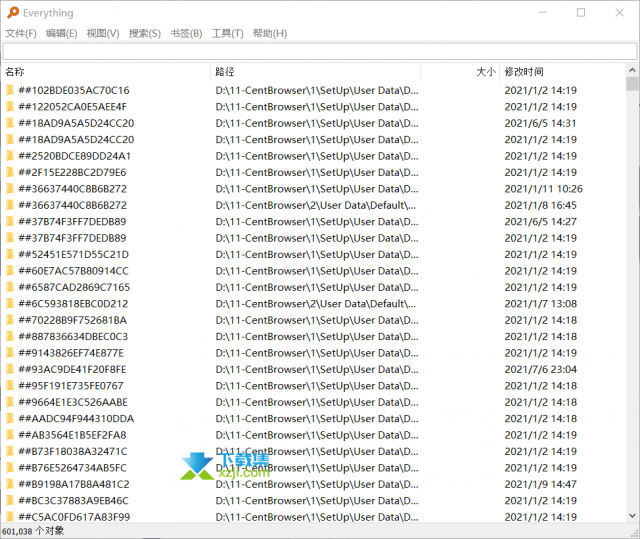Select folder name ##93AC9DE41F20F8FE
Image resolution: width=640 pixels, height=539 pixels.
pyautogui.click(x=73, y=369)
